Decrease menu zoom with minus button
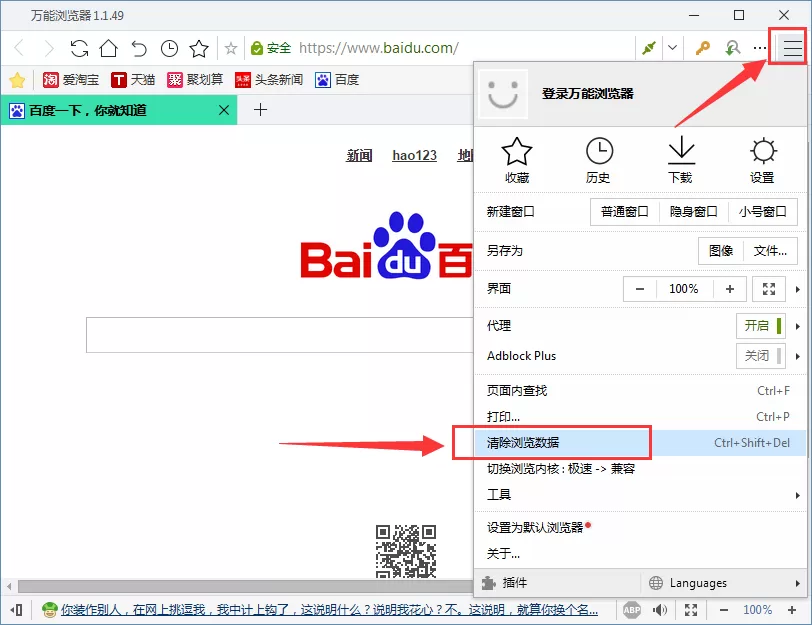This screenshot has width=812, height=625. click(x=640, y=289)
